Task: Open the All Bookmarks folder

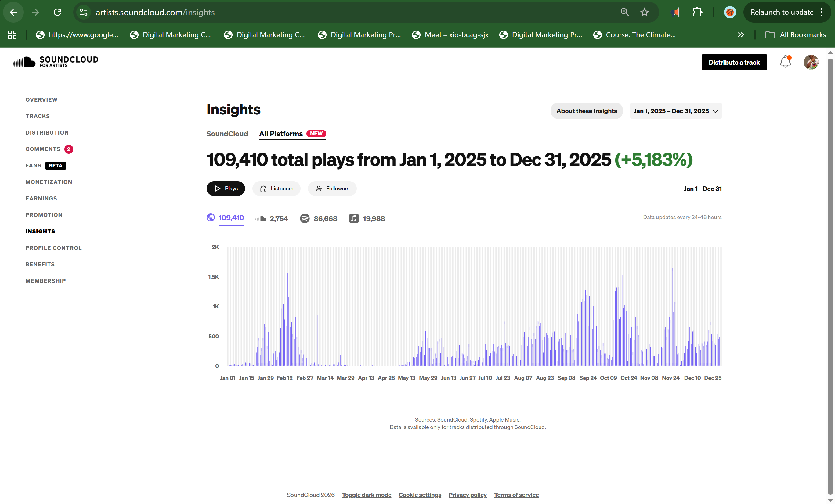Action: click(796, 34)
